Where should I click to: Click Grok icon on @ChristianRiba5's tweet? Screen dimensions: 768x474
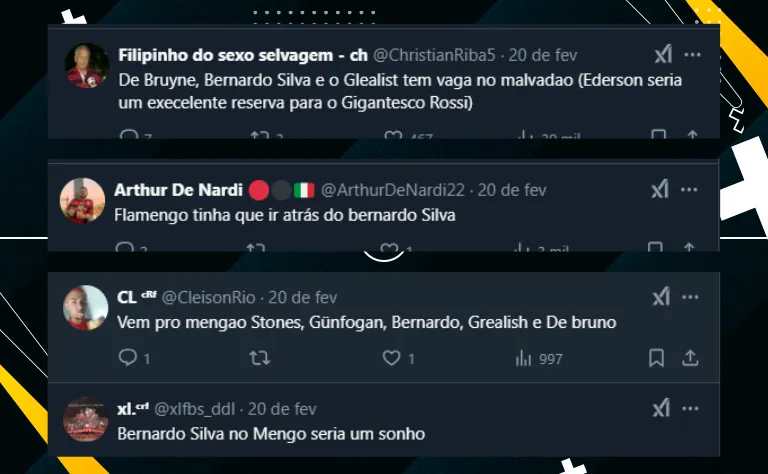(x=660, y=55)
